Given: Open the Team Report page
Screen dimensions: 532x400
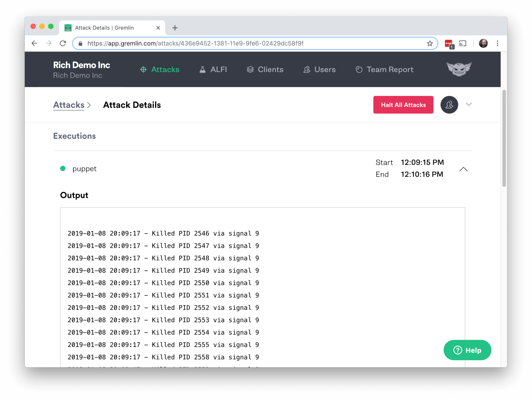Looking at the screenshot, I should 384,69.
